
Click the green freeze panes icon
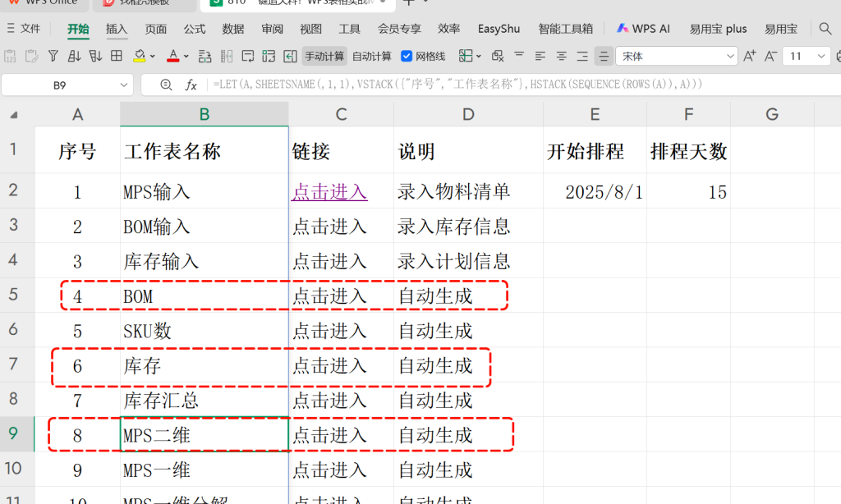tap(466, 56)
